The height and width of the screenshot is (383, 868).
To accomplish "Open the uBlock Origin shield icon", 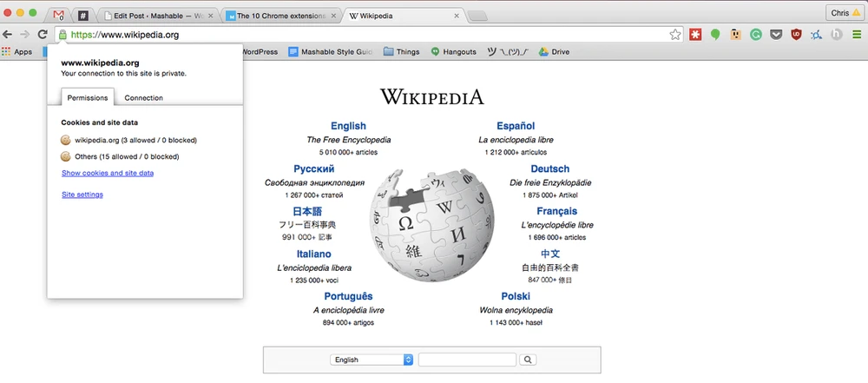I will point(796,35).
